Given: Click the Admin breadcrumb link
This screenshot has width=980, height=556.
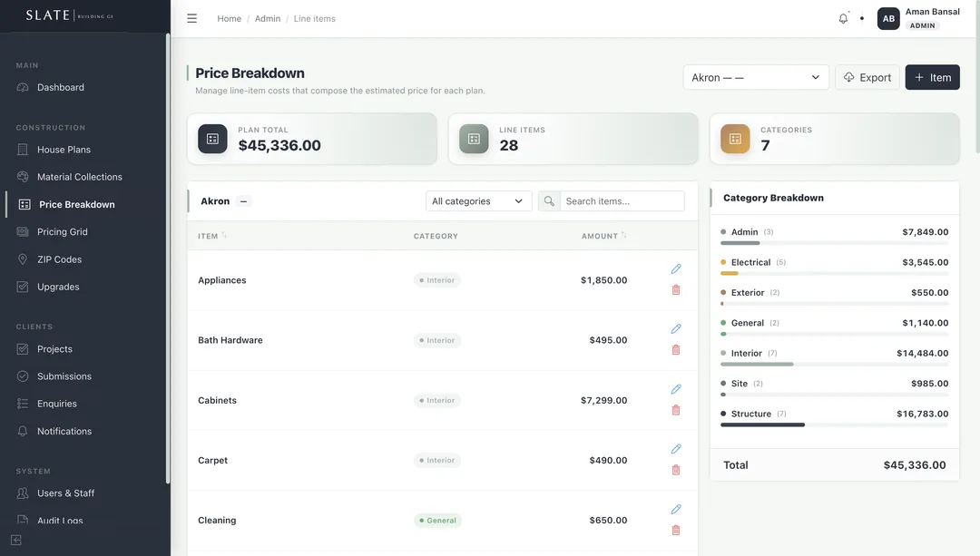Looking at the screenshot, I should [x=268, y=19].
